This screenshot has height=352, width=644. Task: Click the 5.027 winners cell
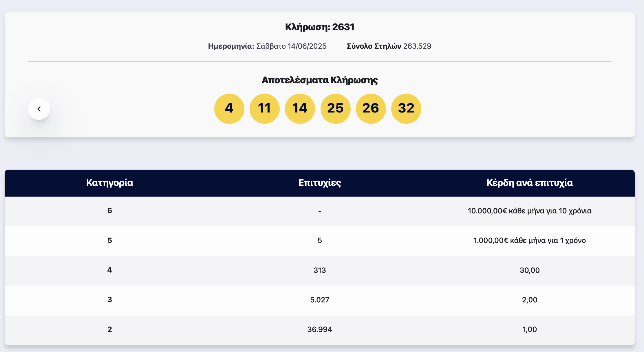320,300
